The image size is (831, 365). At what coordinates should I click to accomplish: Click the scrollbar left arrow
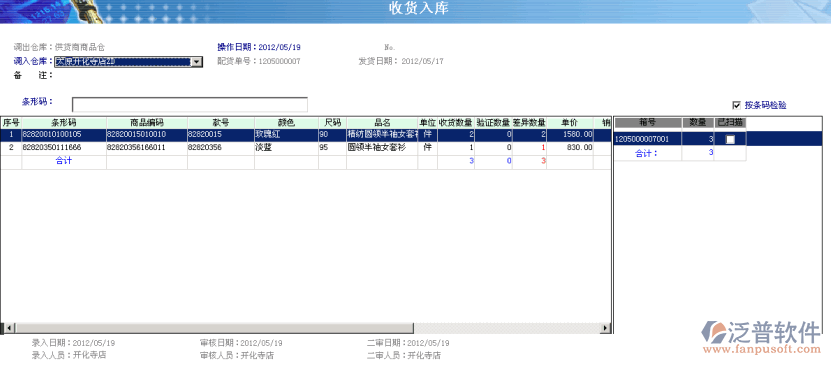[x=5, y=328]
